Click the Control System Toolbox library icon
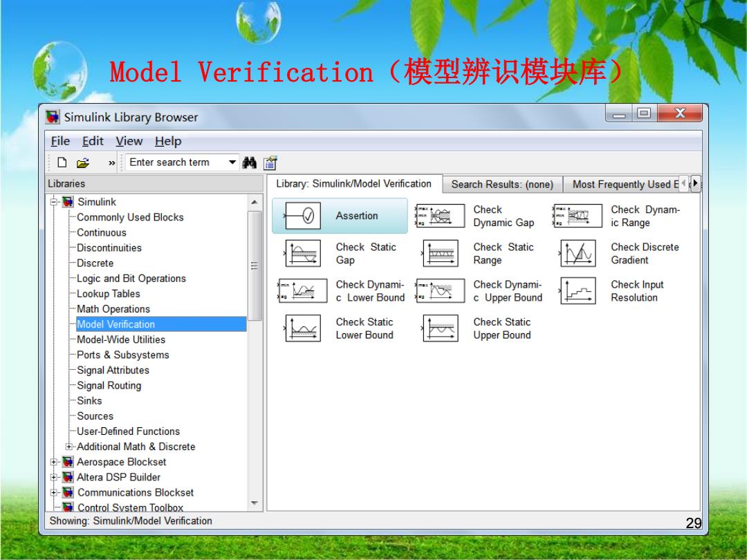Screen dimensions: 747x560 pos(68,507)
